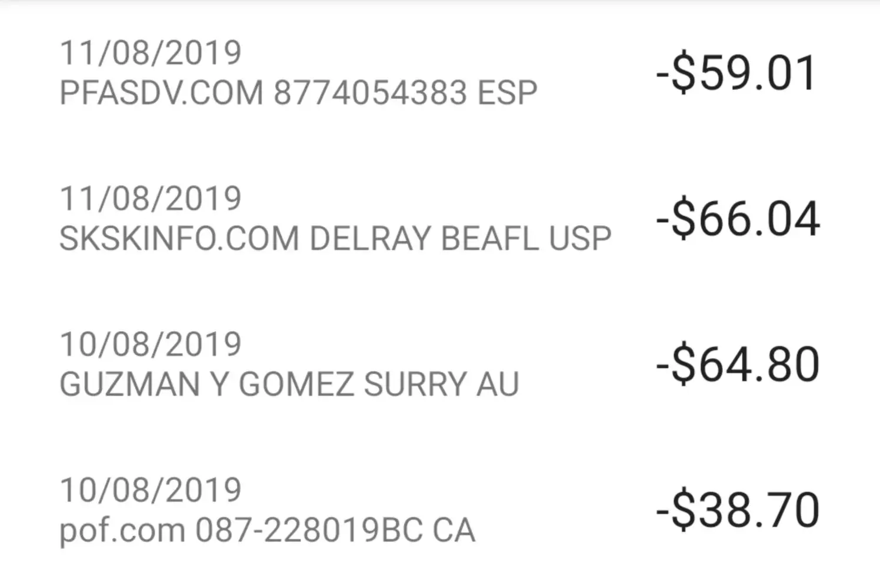Select the PFASDV.COM merchant name
Screen dimensions: 880x588
tap(161, 93)
